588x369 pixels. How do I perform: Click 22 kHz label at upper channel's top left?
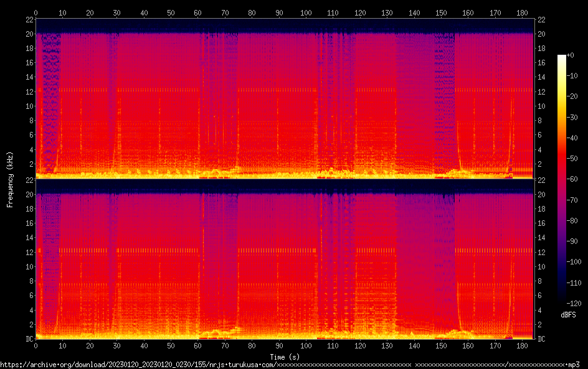[x=29, y=19]
